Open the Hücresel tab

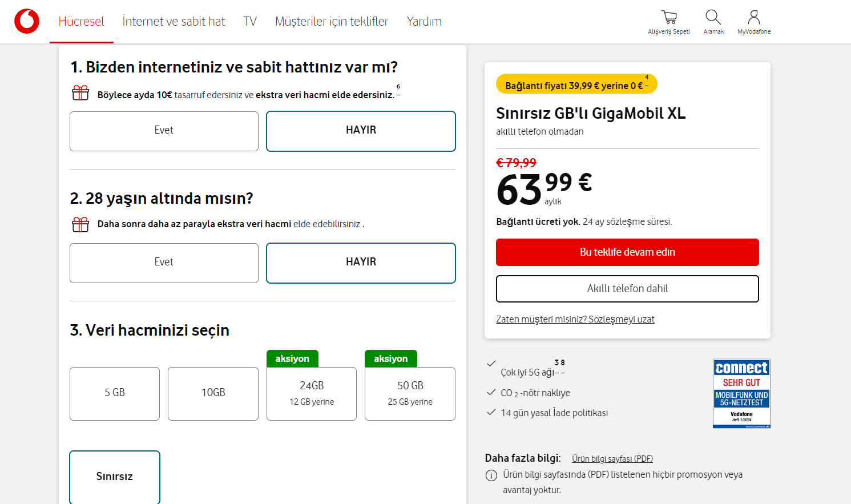click(x=82, y=22)
